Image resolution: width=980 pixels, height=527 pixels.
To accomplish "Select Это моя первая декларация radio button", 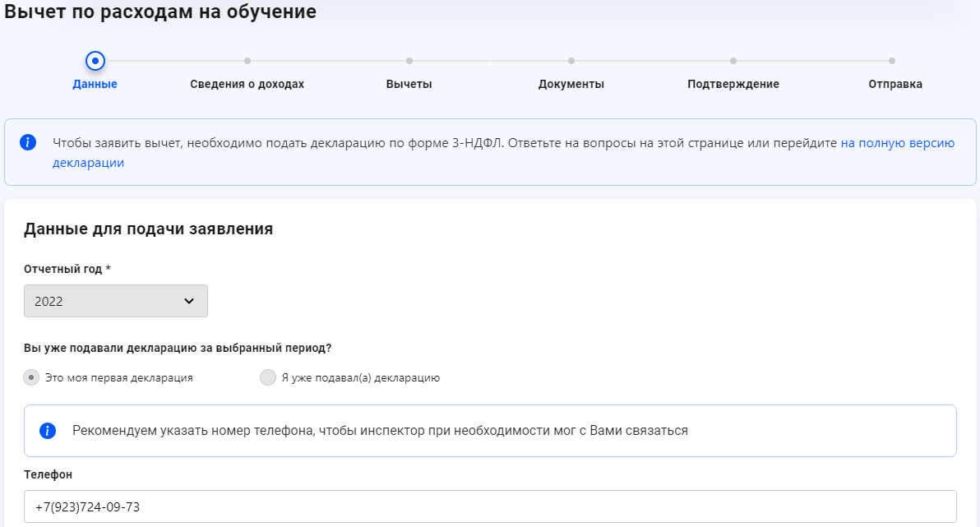I will click(32, 378).
